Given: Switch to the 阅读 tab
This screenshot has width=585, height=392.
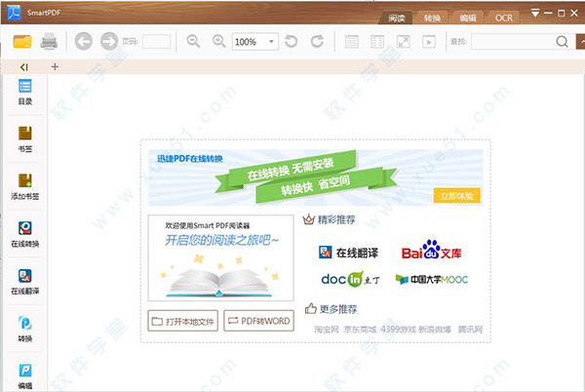Looking at the screenshot, I should [396, 18].
